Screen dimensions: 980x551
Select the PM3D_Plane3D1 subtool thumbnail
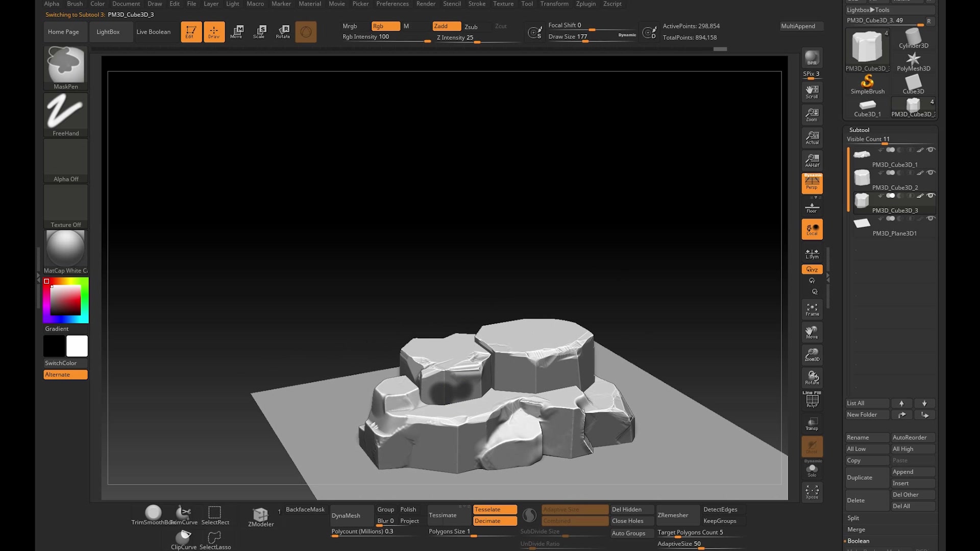(861, 223)
